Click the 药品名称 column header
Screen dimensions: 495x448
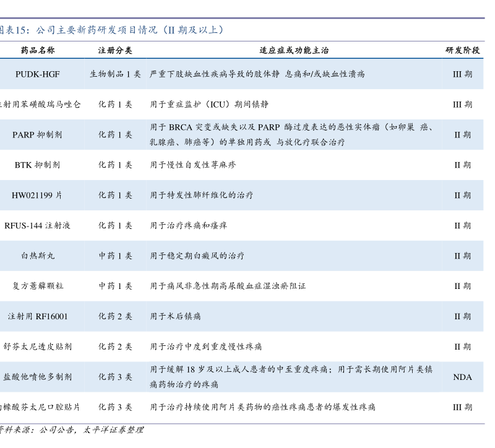[x=38, y=50]
